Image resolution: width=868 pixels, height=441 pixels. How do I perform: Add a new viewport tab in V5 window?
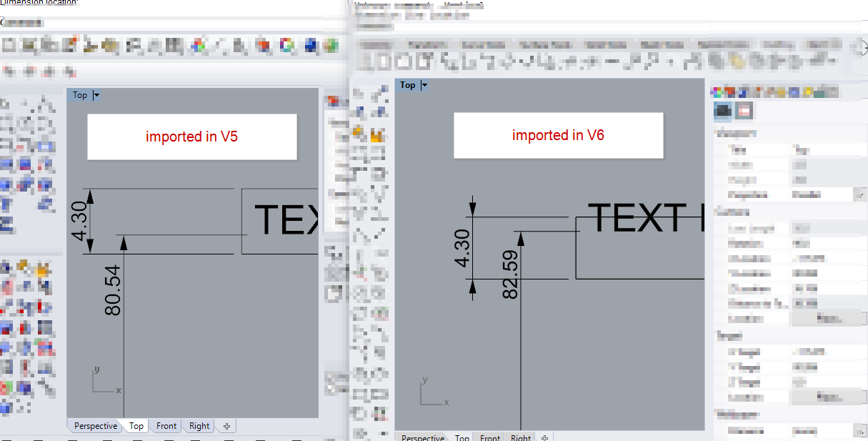coord(226,426)
